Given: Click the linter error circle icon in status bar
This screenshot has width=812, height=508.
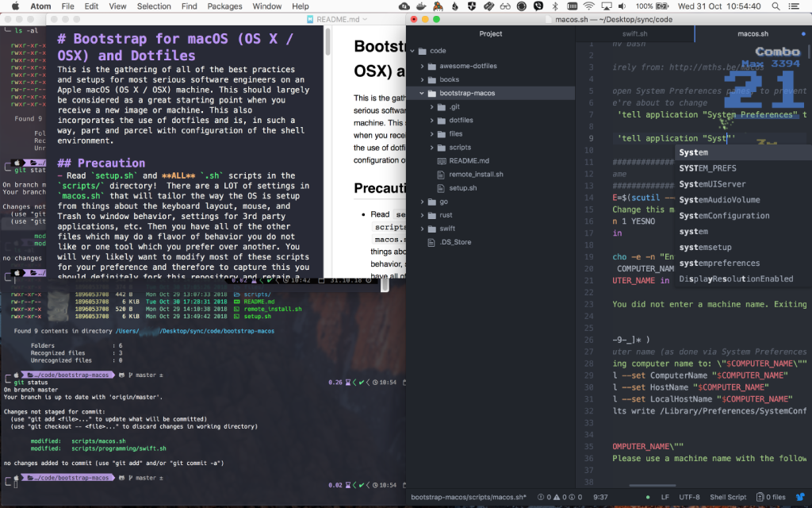Looking at the screenshot, I should 540,497.
